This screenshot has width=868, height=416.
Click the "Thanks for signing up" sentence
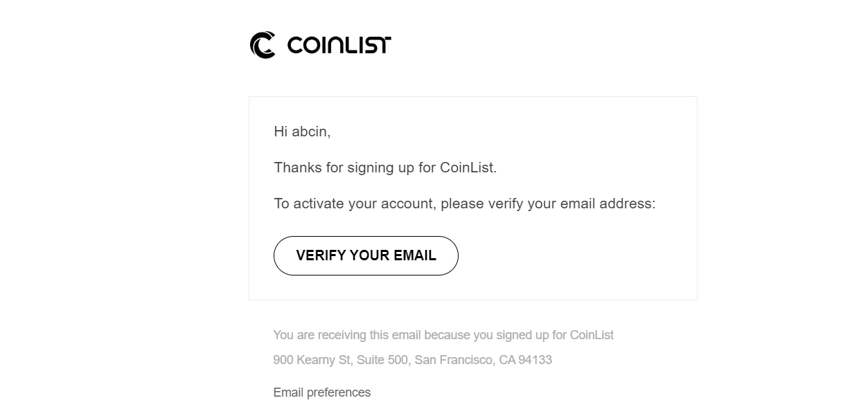(x=385, y=168)
